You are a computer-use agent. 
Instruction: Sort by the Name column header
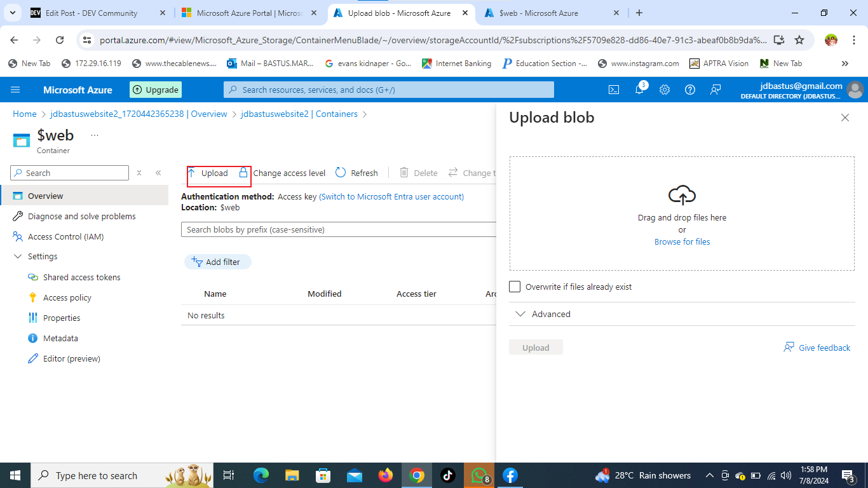point(215,294)
